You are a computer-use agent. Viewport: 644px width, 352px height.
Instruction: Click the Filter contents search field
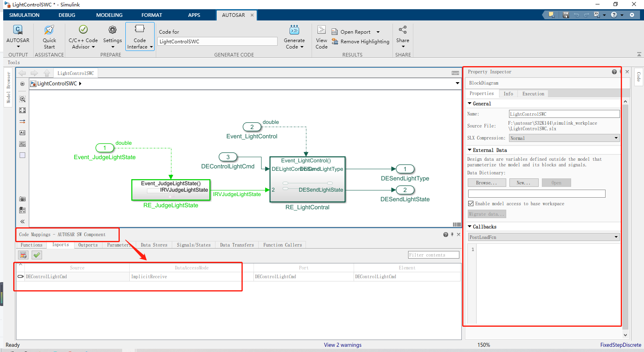click(x=433, y=255)
